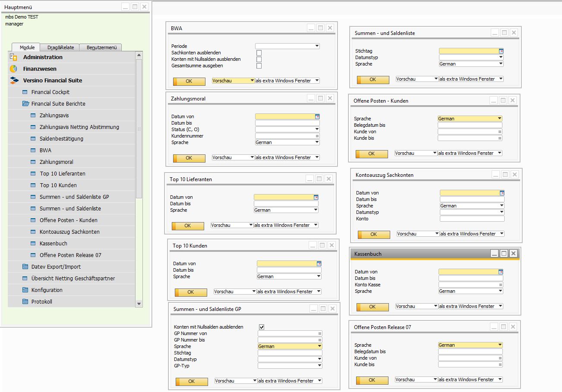Click OK in the Zahlungsmoral window
This screenshot has height=392, width=562.
pos(189,158)
